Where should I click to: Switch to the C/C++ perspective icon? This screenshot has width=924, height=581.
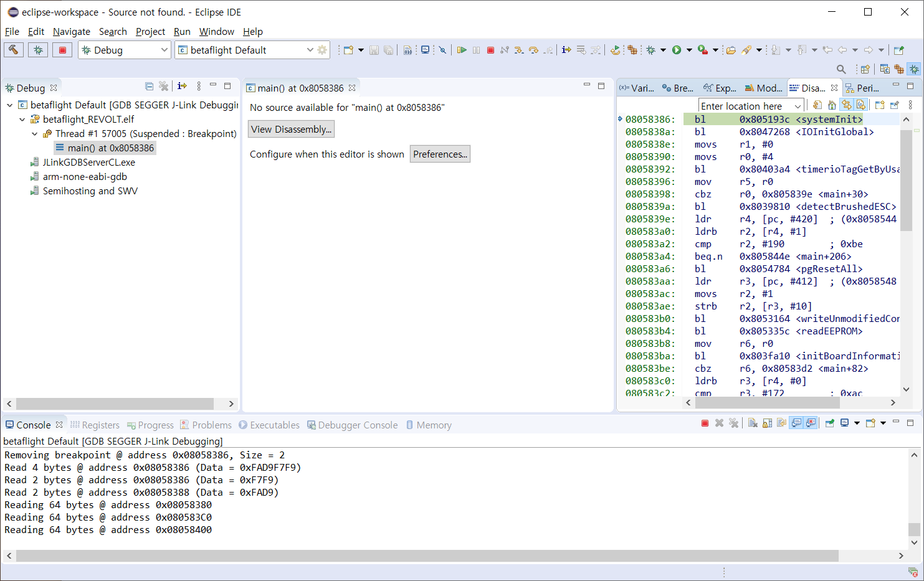pyautogui.click(x=885, y=69)
